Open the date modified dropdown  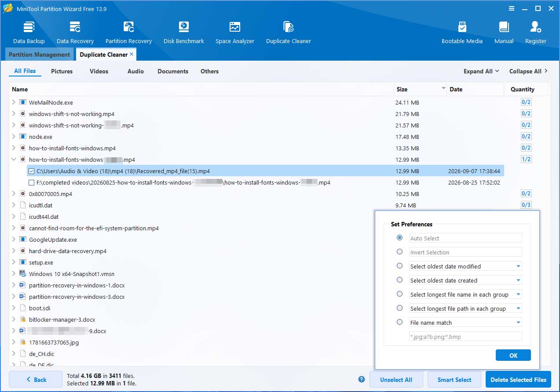(x=518, y=266)
